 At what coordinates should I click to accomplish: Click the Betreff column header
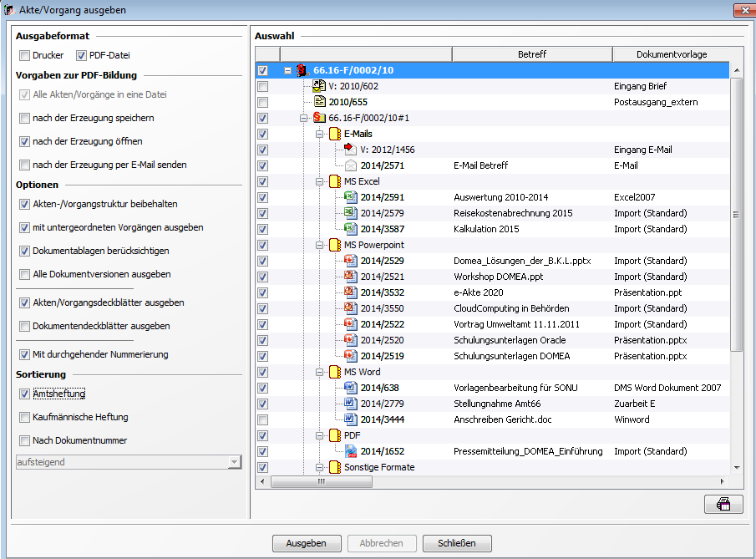(531, 54)
